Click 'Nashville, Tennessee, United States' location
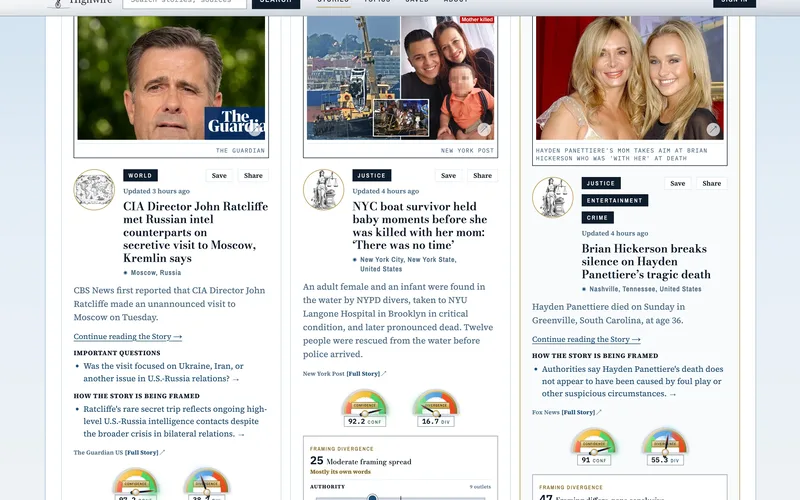 [645, 289]
